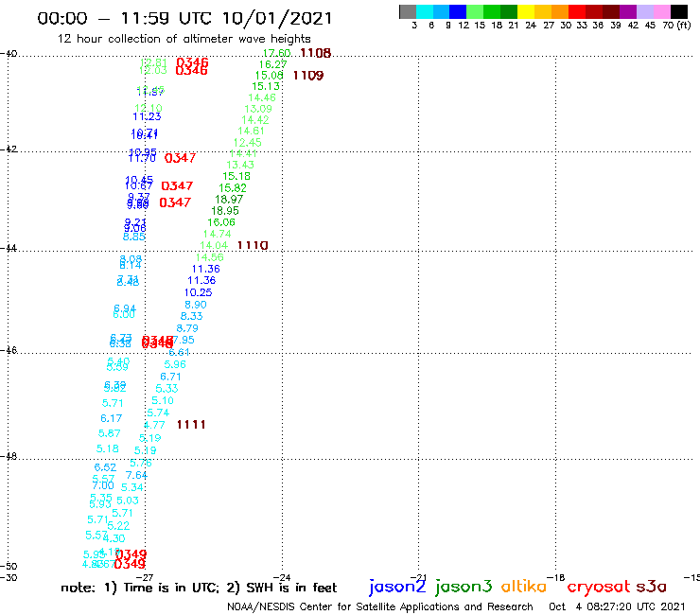Click the 8.90 wave height value
700x615 pixels.
[x=196, y=305]
